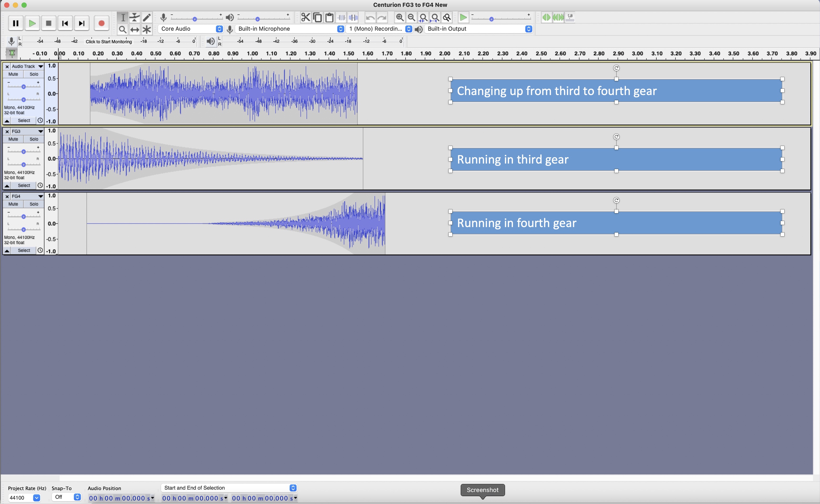Click the Copy icon
This screenshot has width=820, height=504.
tap(318, 17)
